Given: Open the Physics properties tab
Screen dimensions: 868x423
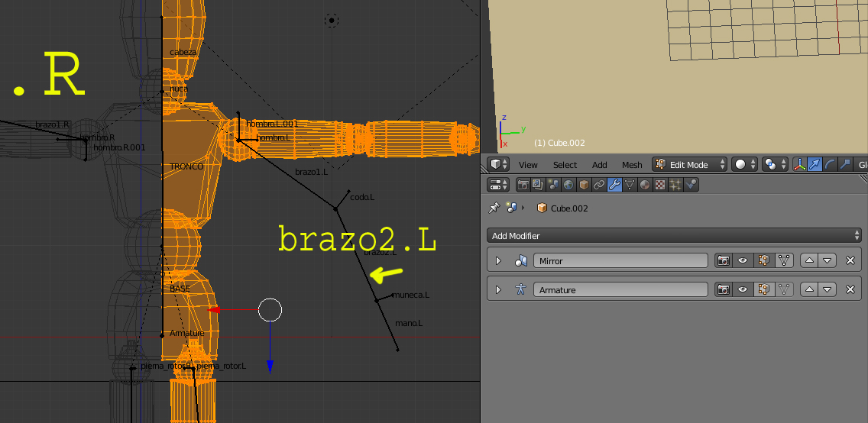Looking at the screenshot, I should point(690,185).
